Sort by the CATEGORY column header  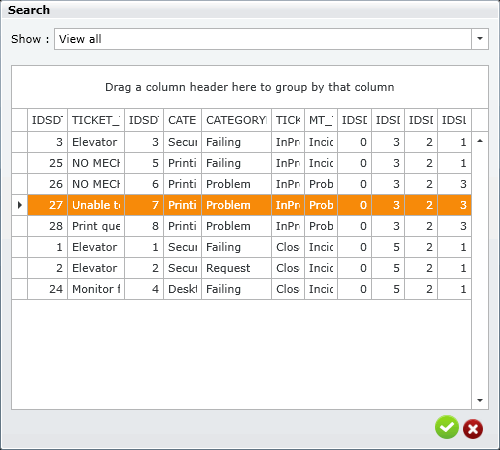(x=236, y=120)
